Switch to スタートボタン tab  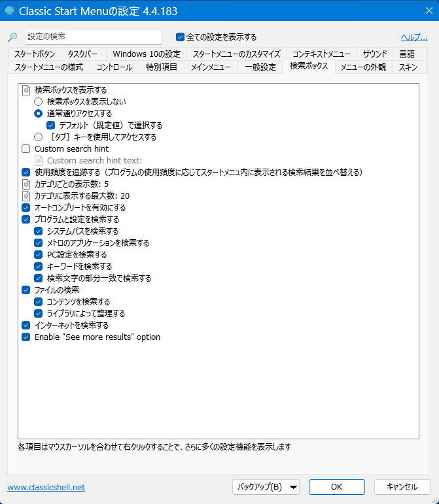pyautogui.click(x=35, y=54)
